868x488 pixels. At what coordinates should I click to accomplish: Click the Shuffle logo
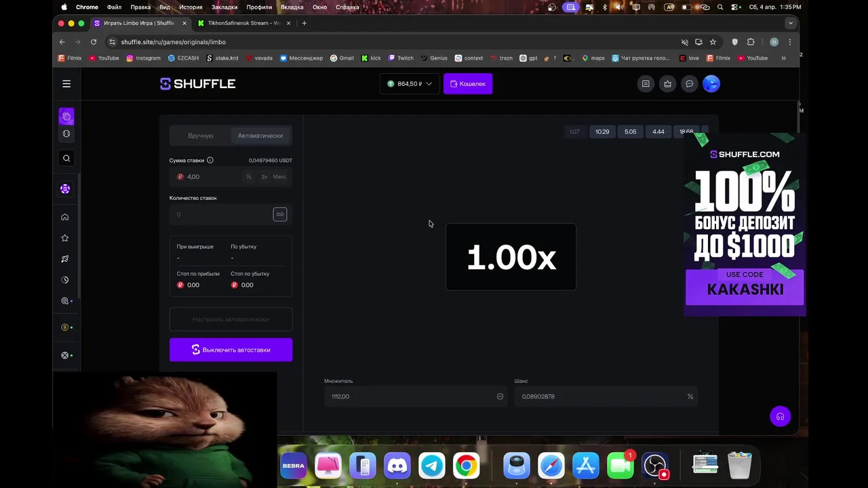pyautogui.click(x=197, y=84)
